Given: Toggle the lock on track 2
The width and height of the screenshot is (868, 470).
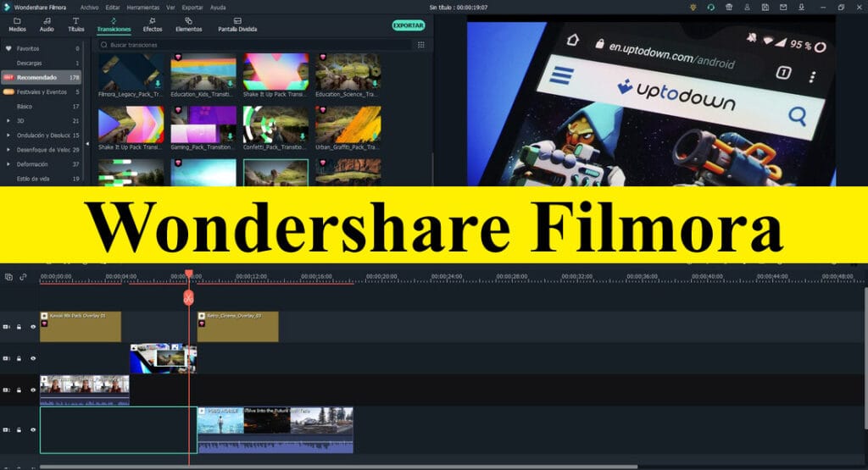Looking at the screenshot, I should (19, 390).
